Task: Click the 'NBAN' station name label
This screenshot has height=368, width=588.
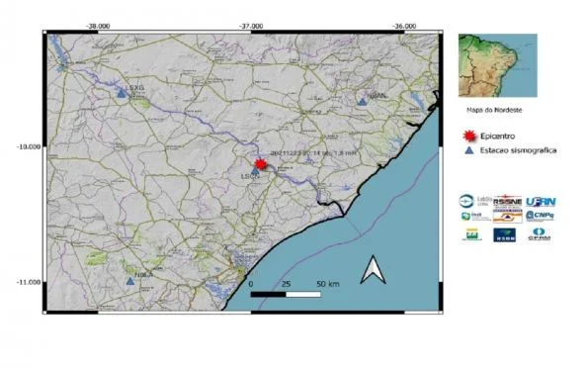Action: coord(377,96)
